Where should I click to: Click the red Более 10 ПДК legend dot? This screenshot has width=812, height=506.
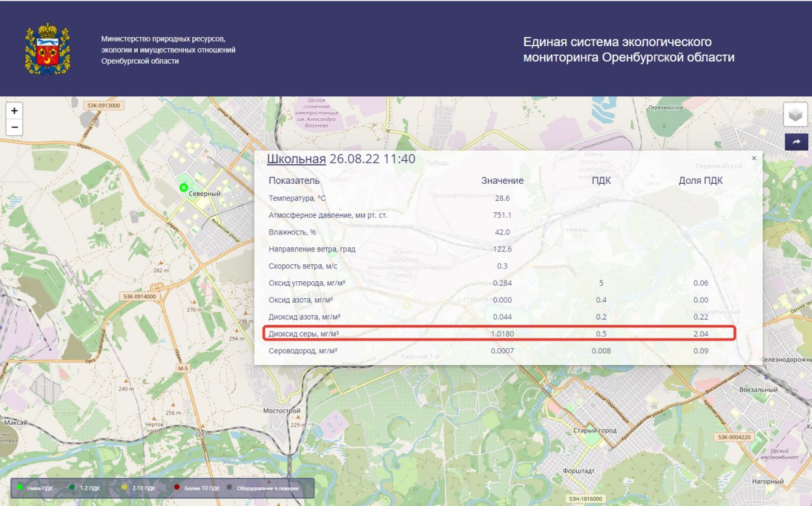(177, 487)
